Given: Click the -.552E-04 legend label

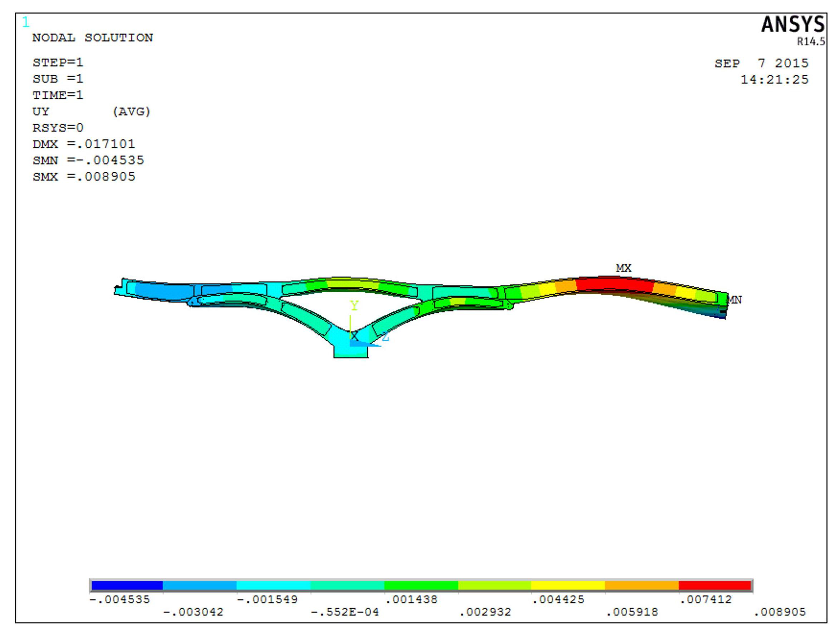Looking at the screenshot, I should pyautogui.click(x=345, y=612).
